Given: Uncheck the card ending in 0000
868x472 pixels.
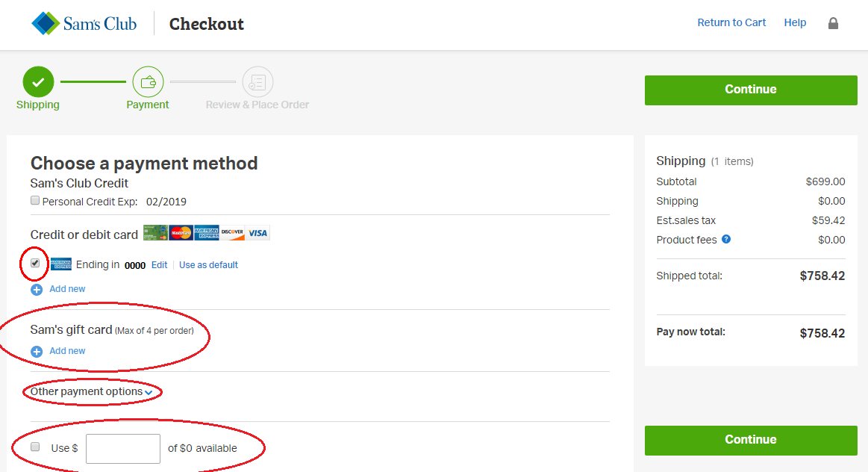Looking at the screenshot, I should point(35,264).
